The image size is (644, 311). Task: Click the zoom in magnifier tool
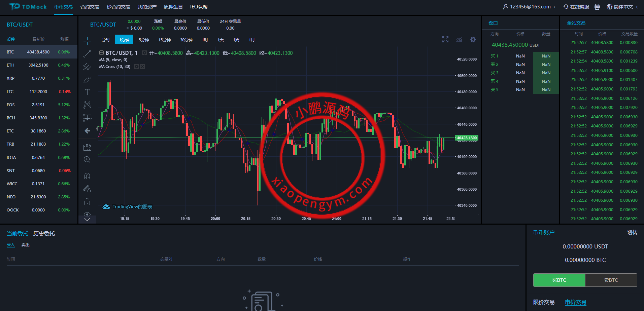coord(87,160)
